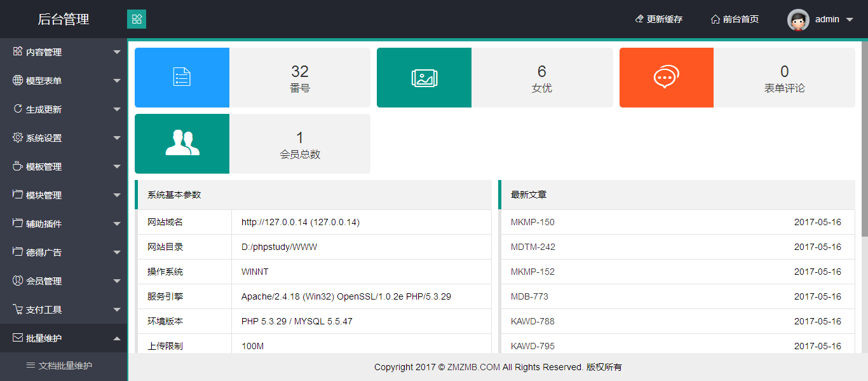Select 文档批量维护 submenu item

(64, 366)
